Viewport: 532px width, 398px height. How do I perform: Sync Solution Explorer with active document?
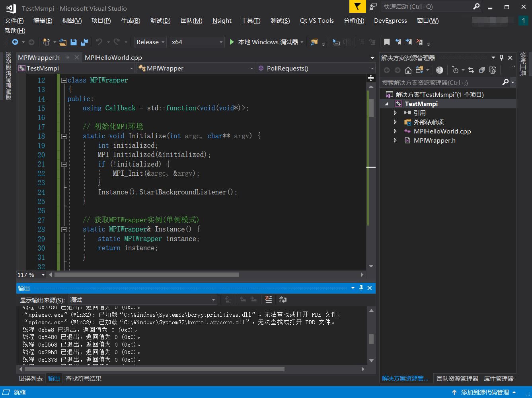[471, 70]
